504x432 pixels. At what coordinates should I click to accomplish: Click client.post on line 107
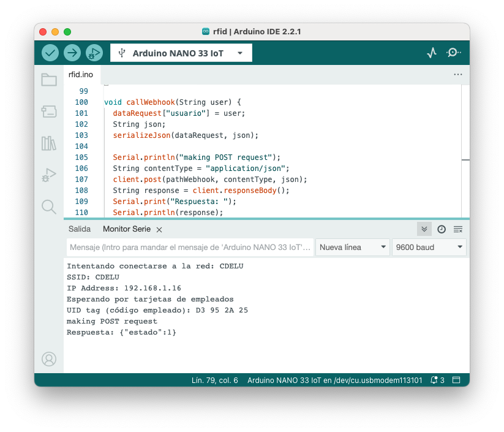point(137,180)
